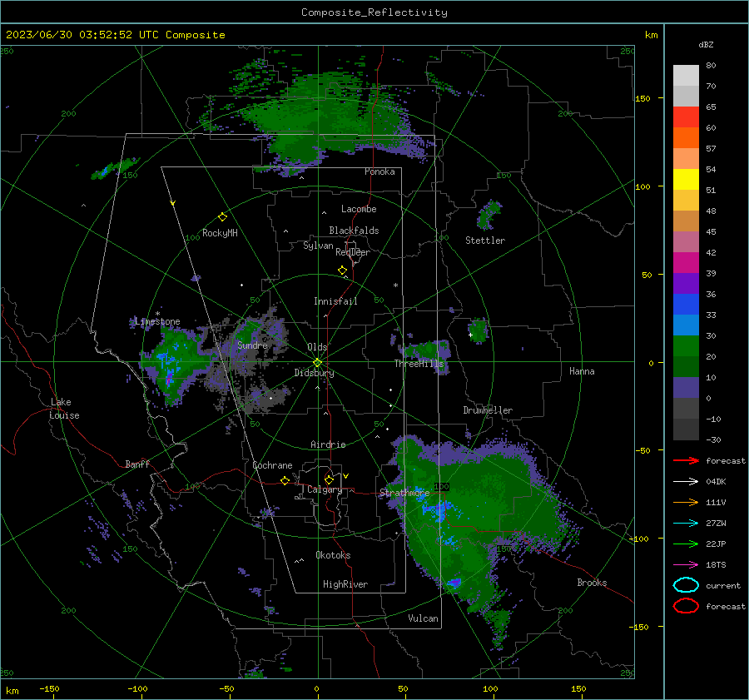Click the Calgary city label

coord(325,489)
